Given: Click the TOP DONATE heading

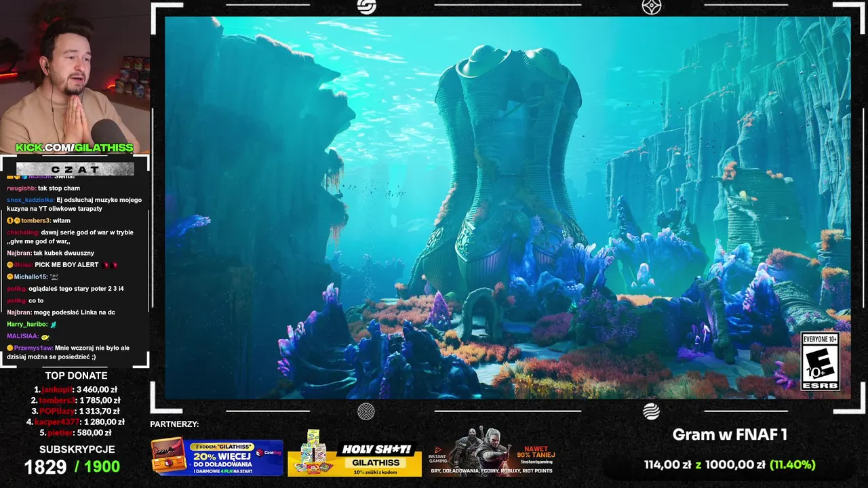Looking at the screenshot, I should (77, 375).
